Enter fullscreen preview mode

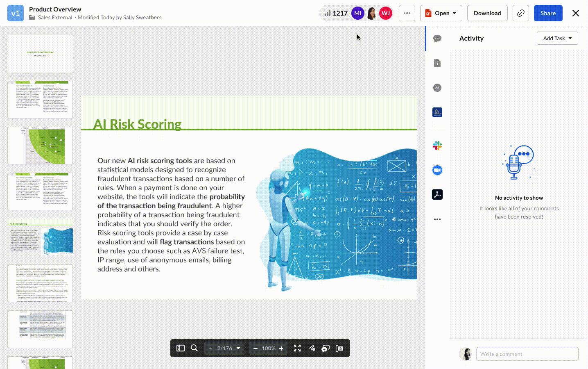[297, 348]
